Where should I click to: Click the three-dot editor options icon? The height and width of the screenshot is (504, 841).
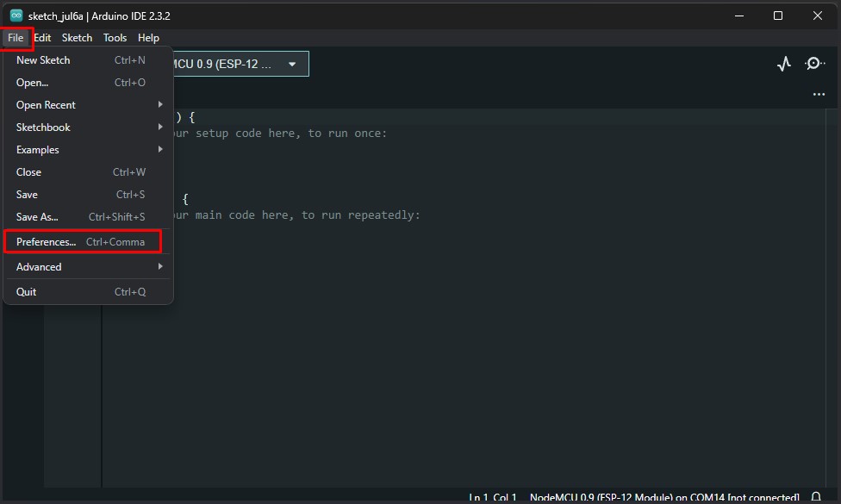point(818,94)
